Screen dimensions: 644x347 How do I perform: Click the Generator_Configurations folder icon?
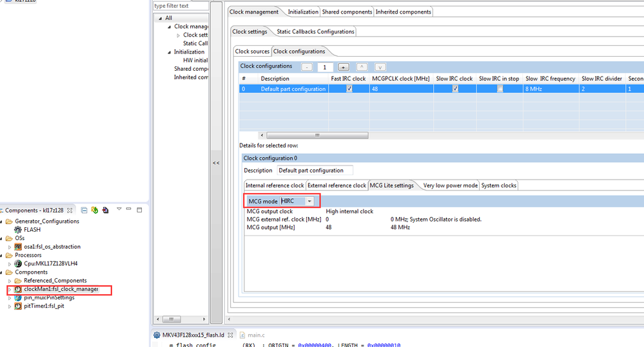tap(9, 221)
